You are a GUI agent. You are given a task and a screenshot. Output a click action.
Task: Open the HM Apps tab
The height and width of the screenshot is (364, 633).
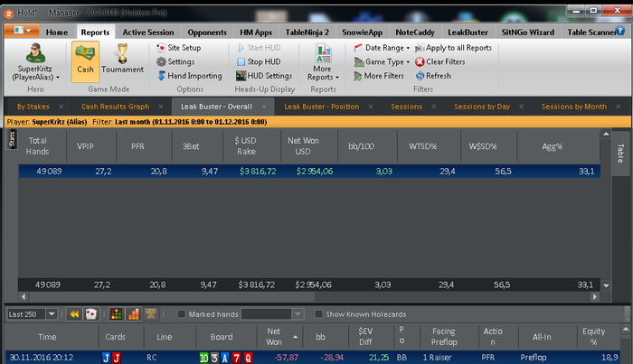click(x=256, y=33)
